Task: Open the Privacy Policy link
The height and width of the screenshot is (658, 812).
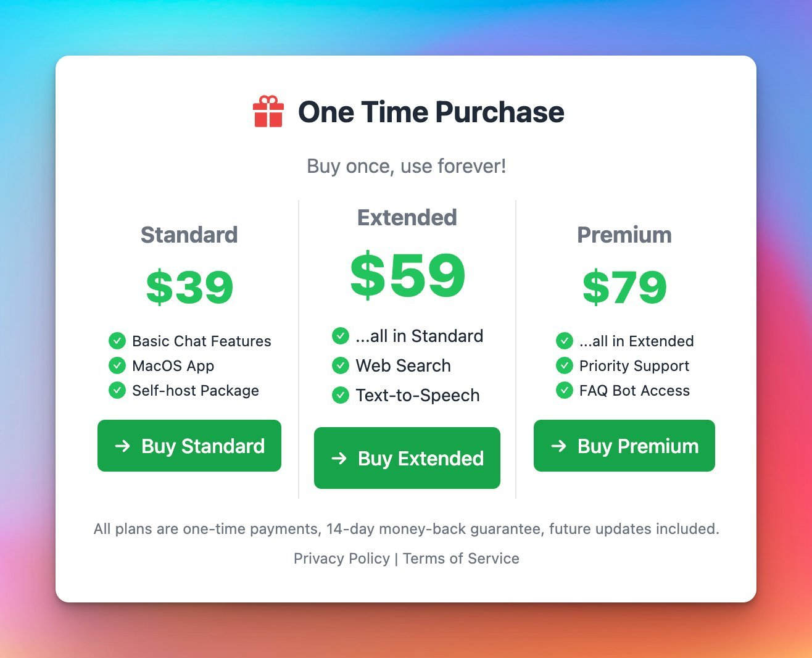Action: (342, 559)
